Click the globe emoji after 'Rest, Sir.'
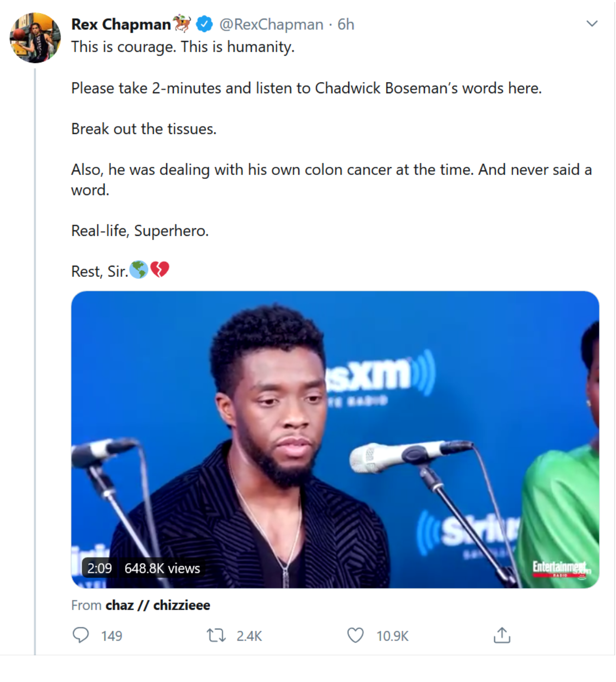616x682 pixels. [139, 270]
